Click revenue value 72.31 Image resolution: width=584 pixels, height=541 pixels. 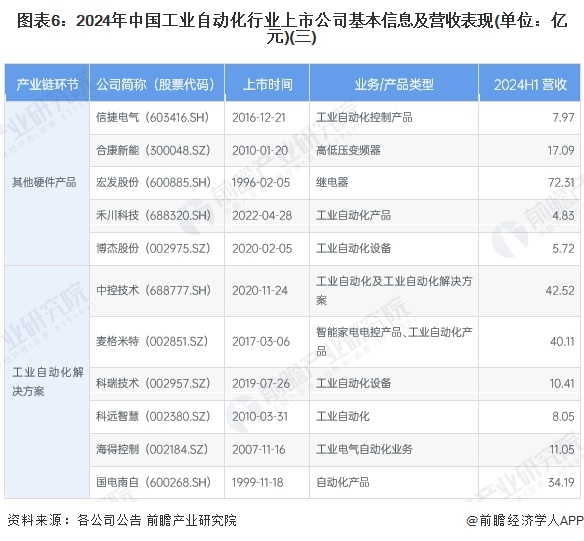(561, 182)
